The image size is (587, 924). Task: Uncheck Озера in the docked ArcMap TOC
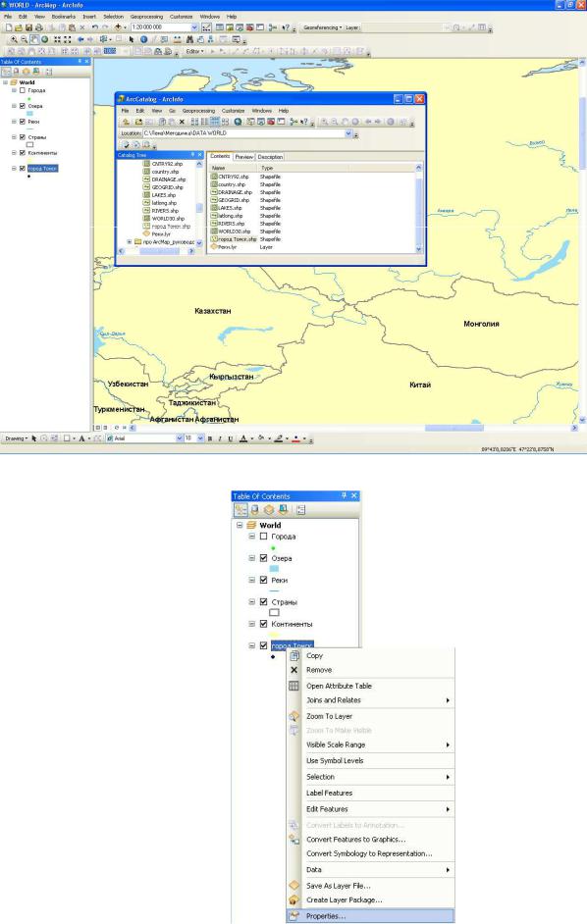tap(23, 106)
